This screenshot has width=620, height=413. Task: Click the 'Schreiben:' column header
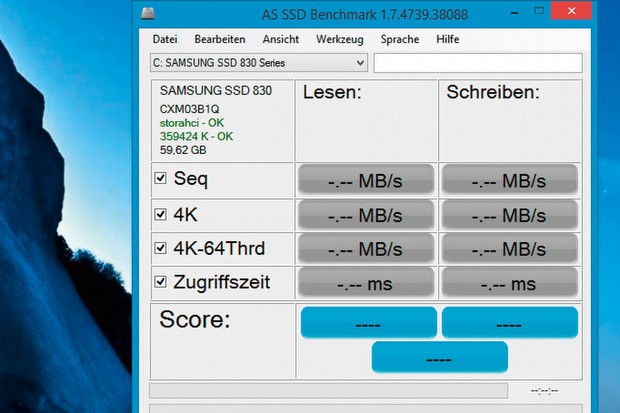pos(493,93)
